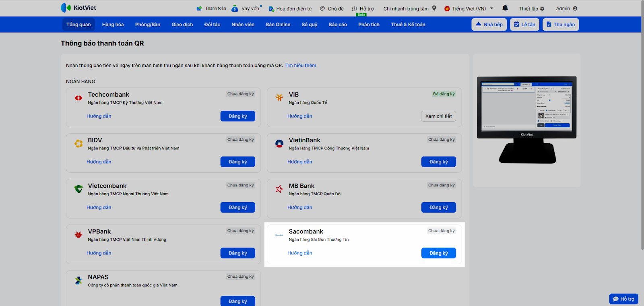Open Hoá đơn điện tử
Viewport: 644px width, 306px height.
(290, 9)
